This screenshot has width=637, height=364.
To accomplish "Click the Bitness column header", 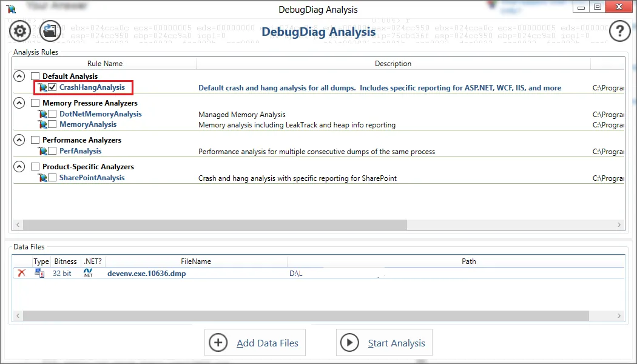I will (x=66, y=261).
